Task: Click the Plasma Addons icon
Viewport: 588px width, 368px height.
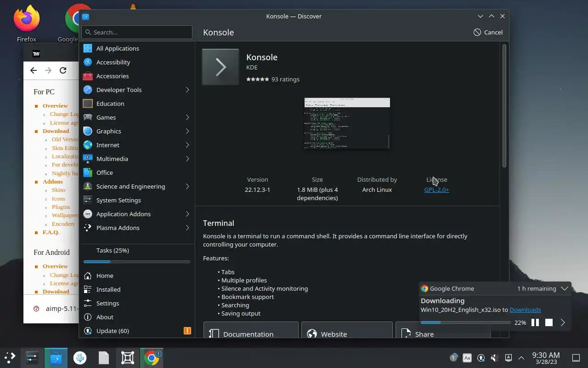Action: (x=88, y=228)
